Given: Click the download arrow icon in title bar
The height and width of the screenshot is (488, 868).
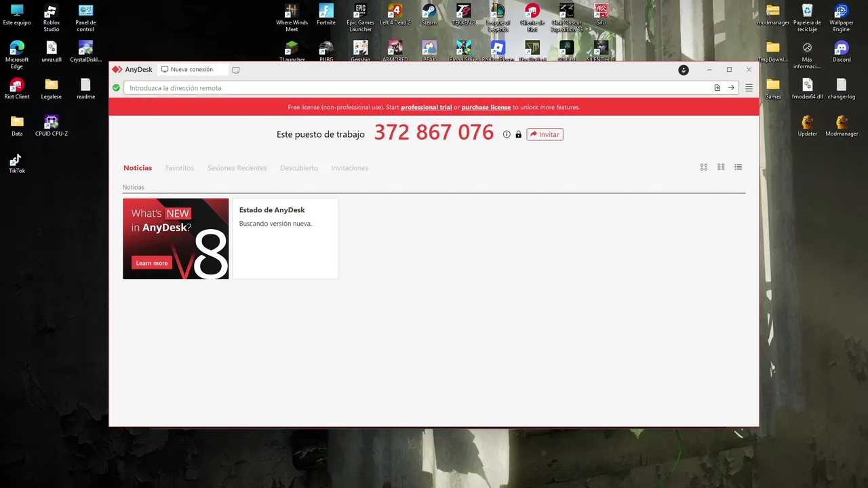Looking at the screenshot, I should click(684, 70).
